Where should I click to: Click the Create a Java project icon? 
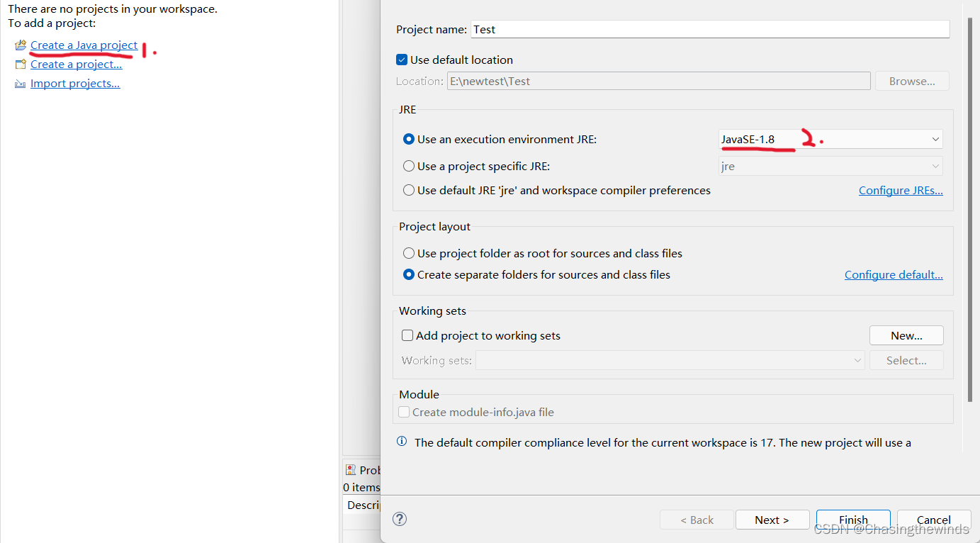point(21,45)
